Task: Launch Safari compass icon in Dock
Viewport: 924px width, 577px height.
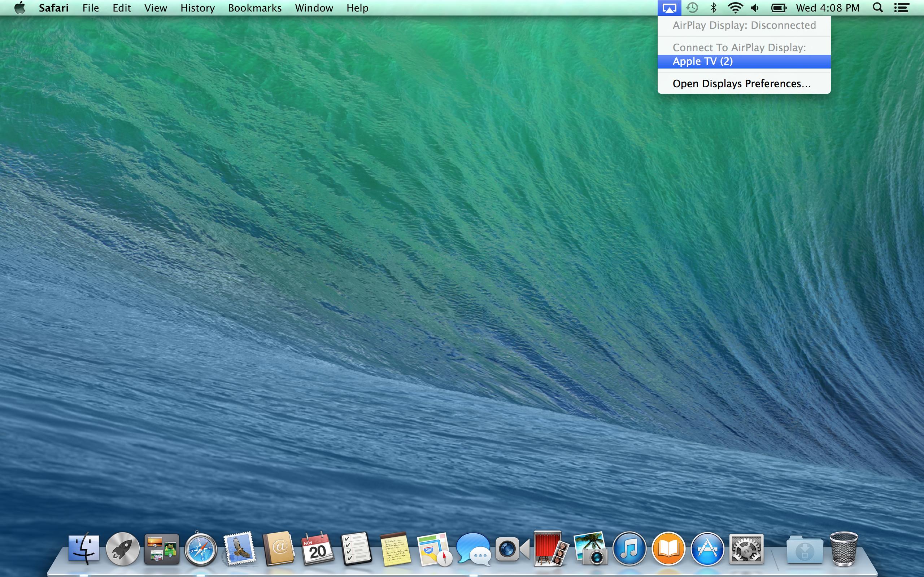Action: [x=200, y=550]
